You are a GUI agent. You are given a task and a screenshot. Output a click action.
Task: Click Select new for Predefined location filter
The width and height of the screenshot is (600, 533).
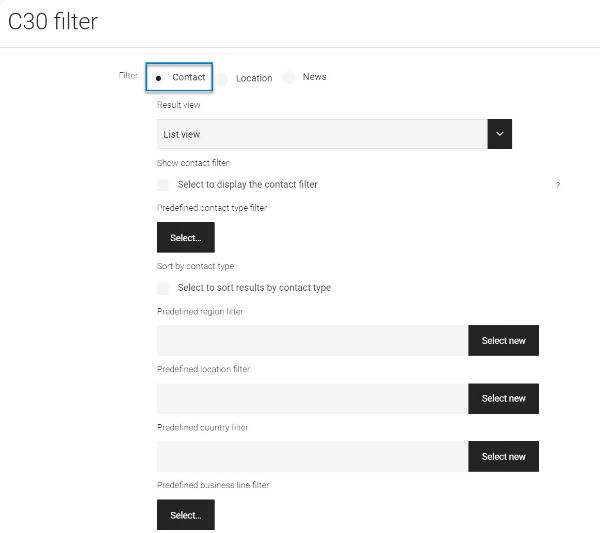(x=503, y=398)
